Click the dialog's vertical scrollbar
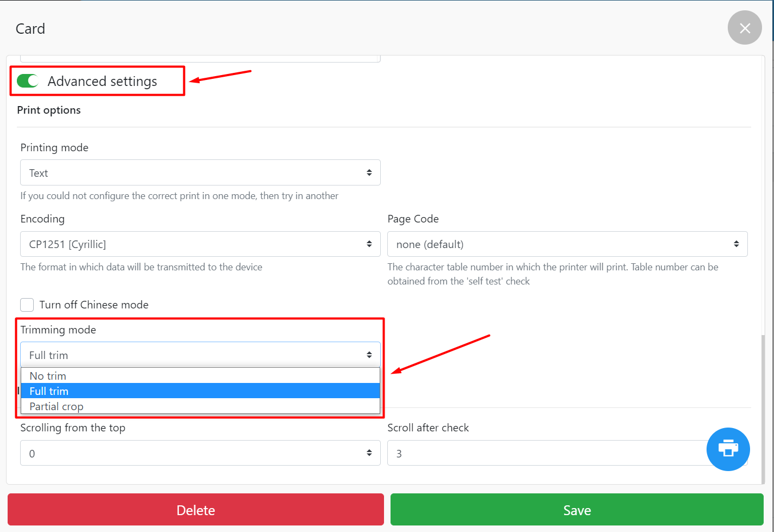The height and width of the screenshot is (532, 774). 763,408
